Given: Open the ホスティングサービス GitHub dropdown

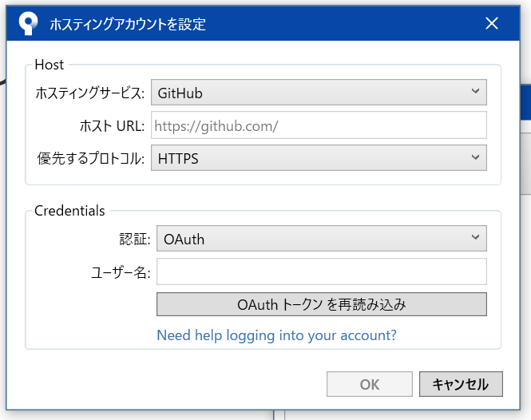Looking at the screenshot, I should click(x=319, y=92).
